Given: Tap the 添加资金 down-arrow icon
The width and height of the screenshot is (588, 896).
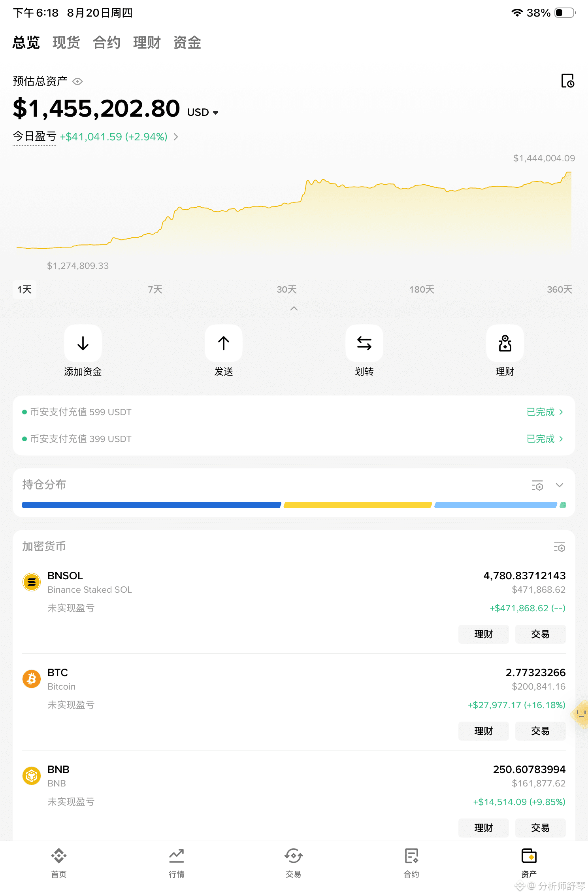Looking at the screenshot, I should 83,343.
